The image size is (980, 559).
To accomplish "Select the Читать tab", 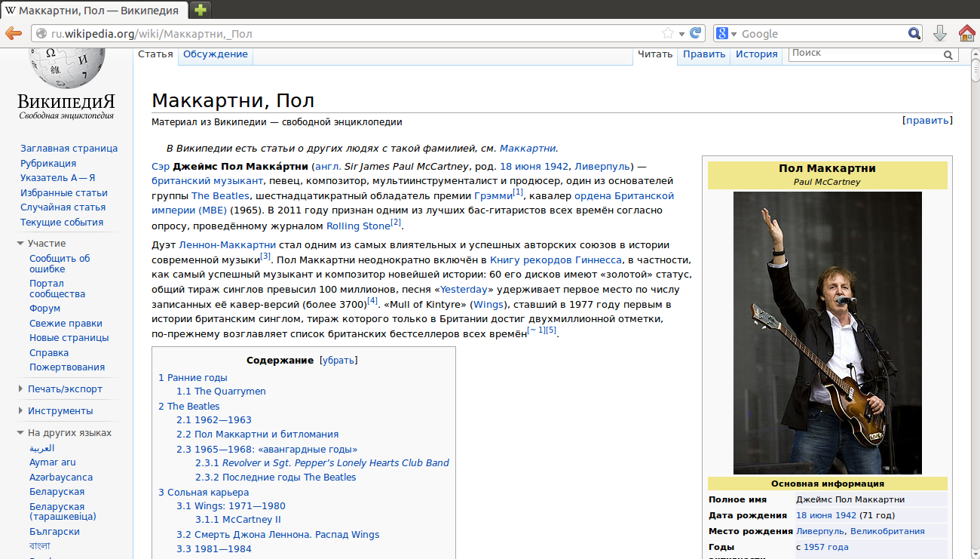I will pos(655,54).
